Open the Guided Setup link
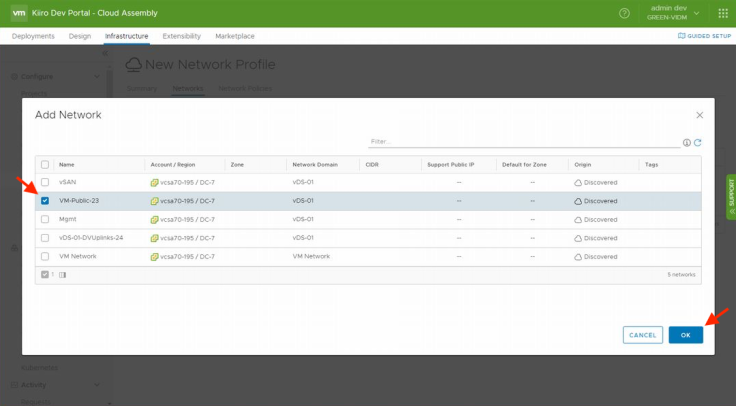The image size is (736, 406). (x=705, y=36)
